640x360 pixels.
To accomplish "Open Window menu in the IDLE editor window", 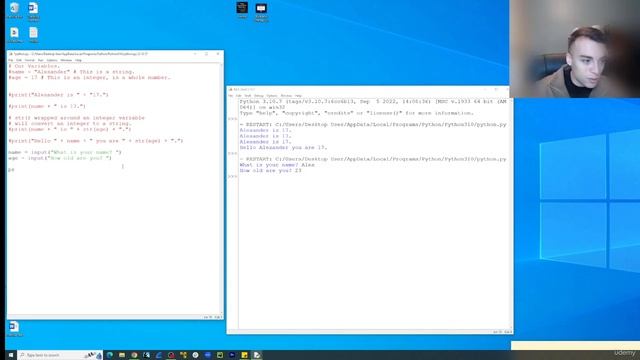I will (66, 60).
